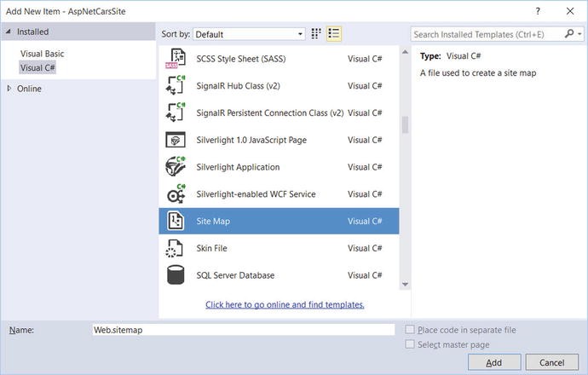The image size is (588, 375).
Task: Click the SignalR Hub Class (v2) icon
Action: point(176,85)
